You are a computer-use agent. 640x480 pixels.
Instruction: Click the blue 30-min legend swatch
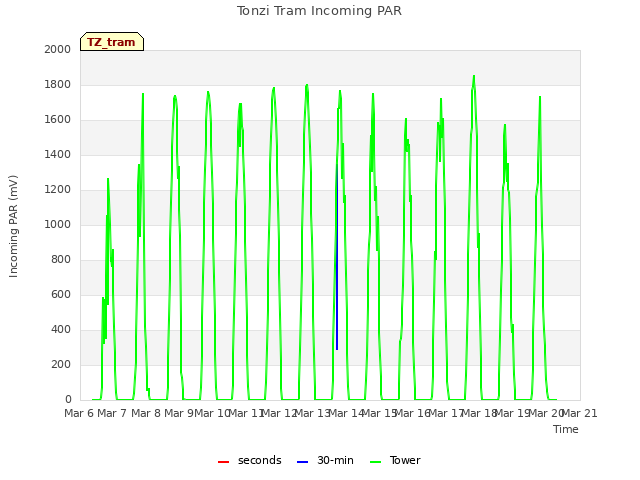(x=302, y=462)
